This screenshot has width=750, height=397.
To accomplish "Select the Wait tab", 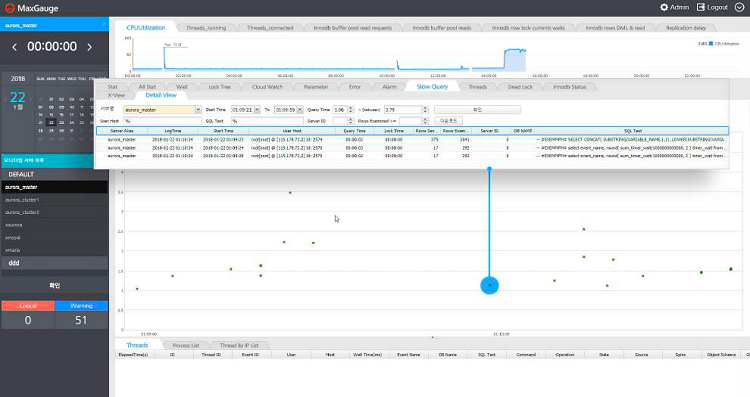I will point(182,87).
